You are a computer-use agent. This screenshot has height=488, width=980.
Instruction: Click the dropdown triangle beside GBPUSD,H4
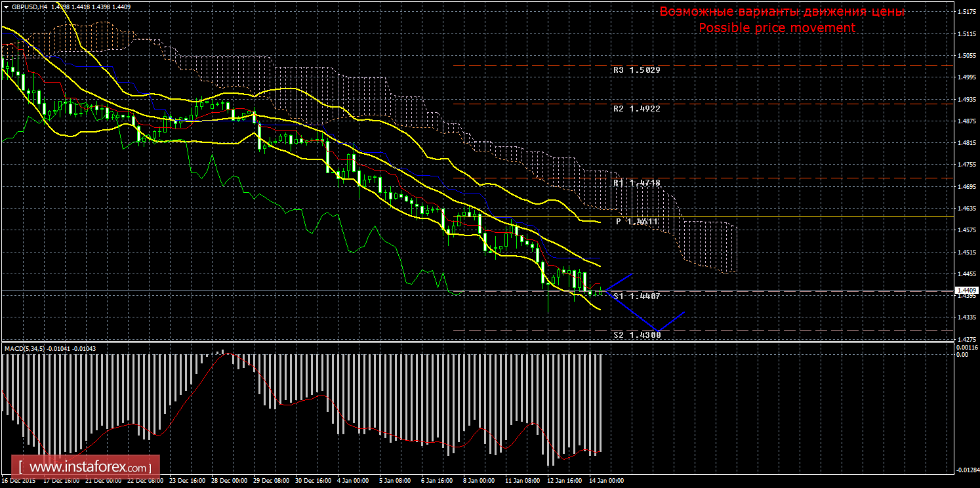coord(6,6)
